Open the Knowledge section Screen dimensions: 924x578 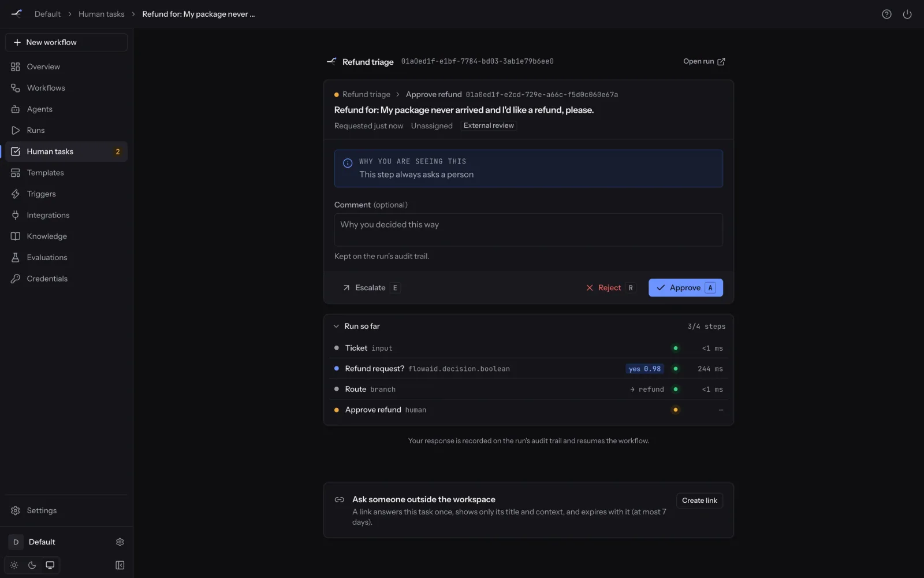[66, 236]
